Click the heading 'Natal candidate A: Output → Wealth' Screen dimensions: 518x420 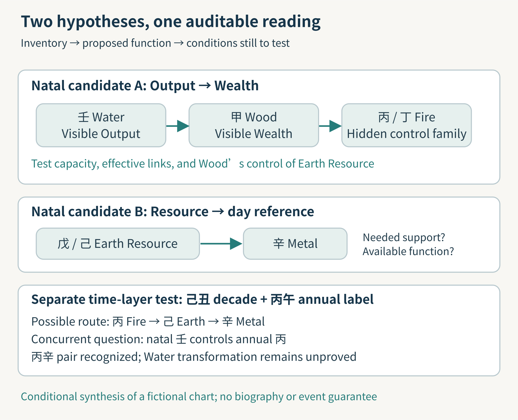145,86
